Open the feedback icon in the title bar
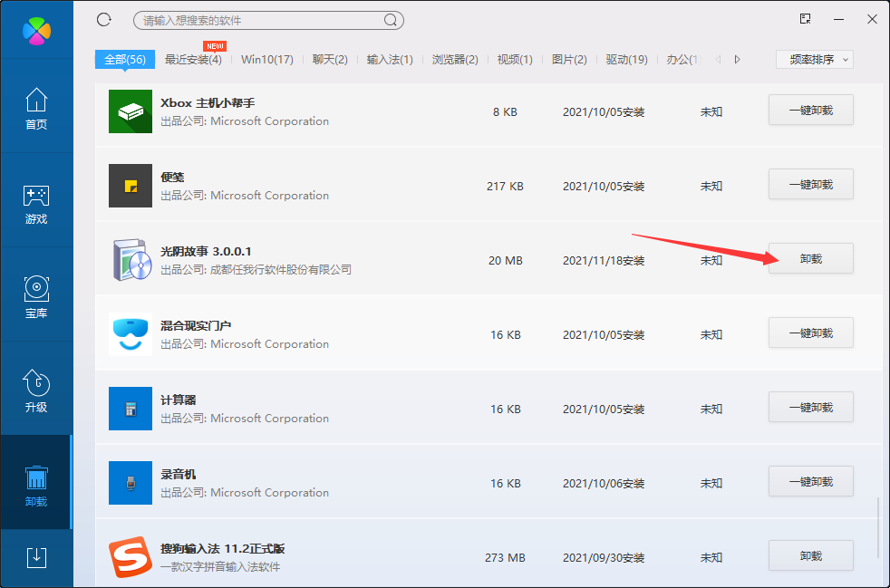 click(x=805, y=19)
